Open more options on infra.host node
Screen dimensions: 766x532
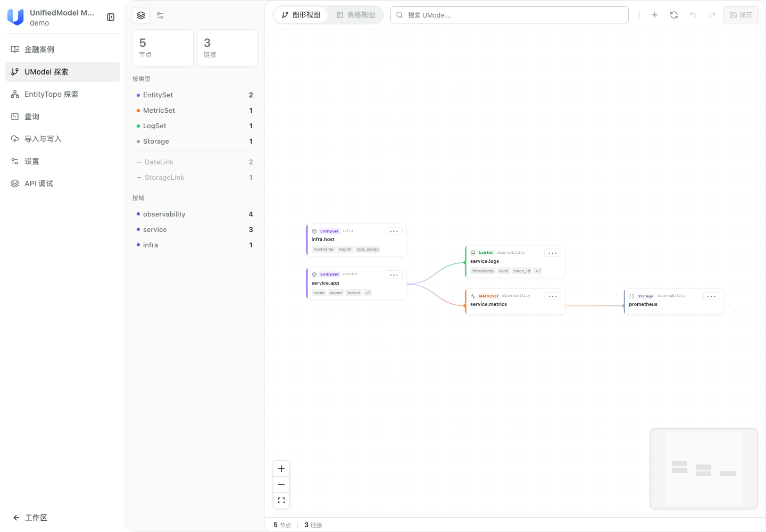[x=394, y=231]
